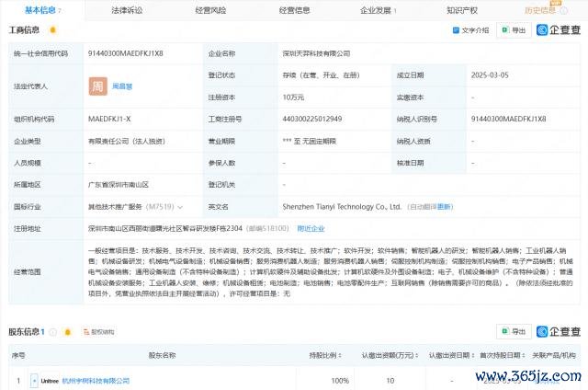Export shareholder table with 导出
The width and height of the screenshot is (588, 390).
coord(514,331)
